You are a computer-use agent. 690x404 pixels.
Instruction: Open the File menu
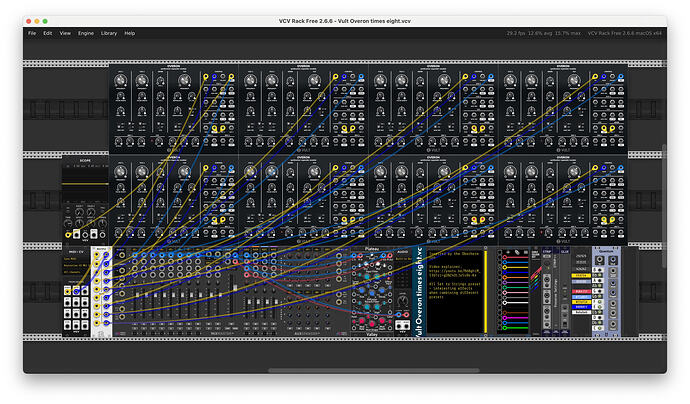click(32, 33)
